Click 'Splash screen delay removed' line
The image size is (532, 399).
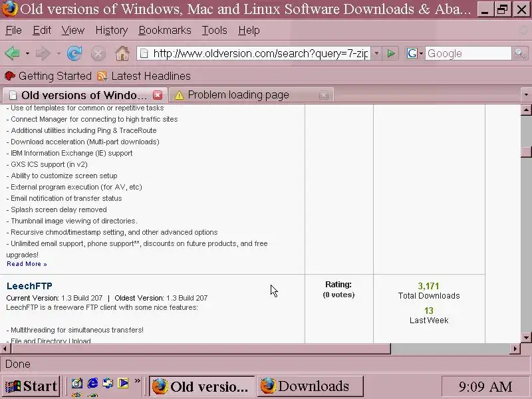click(x=57, y=209)
